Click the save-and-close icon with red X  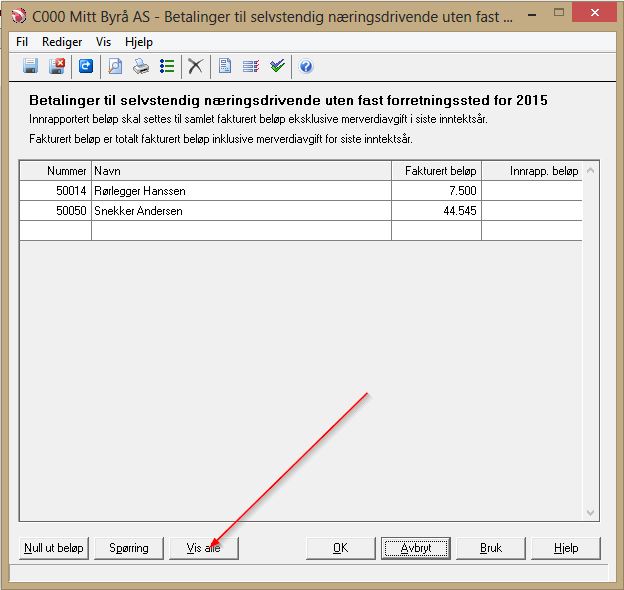point(57,66)
